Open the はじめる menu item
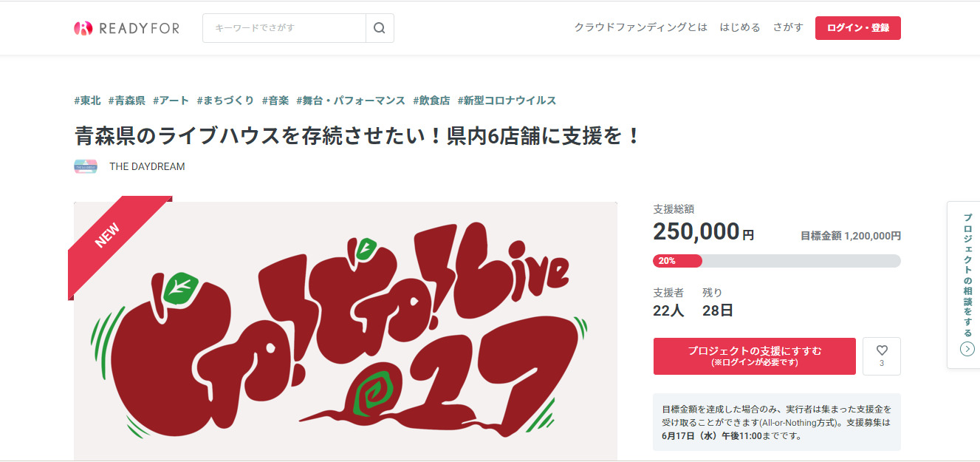Image resolution: width=980 pixels, height=462 pixels. coord(740,27)
